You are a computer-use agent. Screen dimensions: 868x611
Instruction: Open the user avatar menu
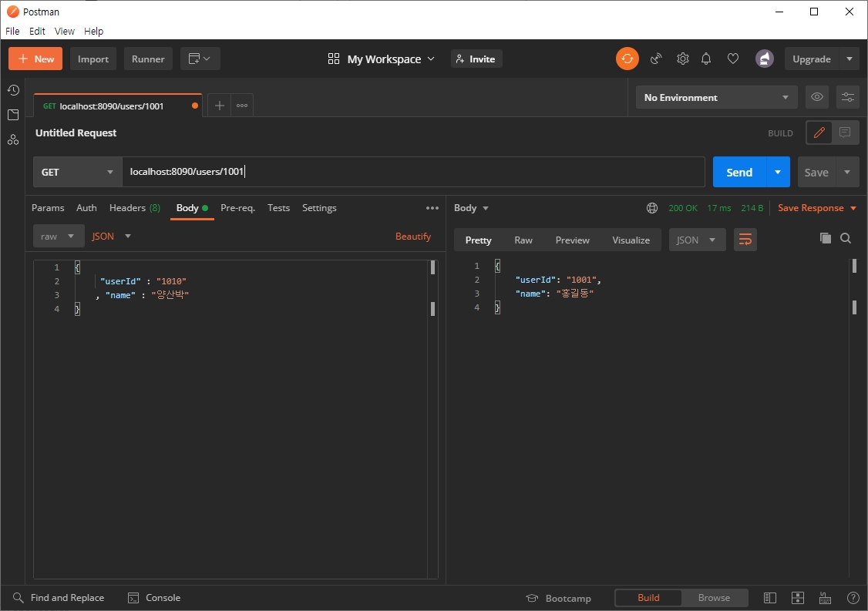[765, 59]
